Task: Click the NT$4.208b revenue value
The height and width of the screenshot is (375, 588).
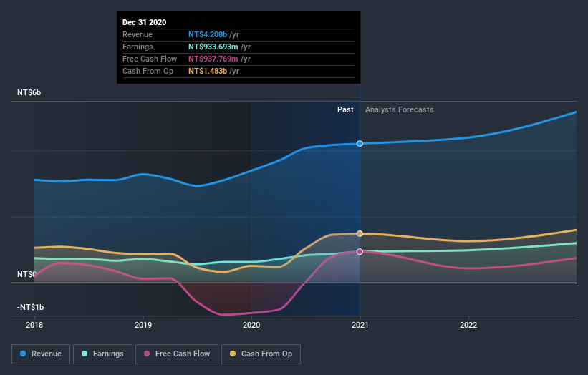Action: [208, 34]
